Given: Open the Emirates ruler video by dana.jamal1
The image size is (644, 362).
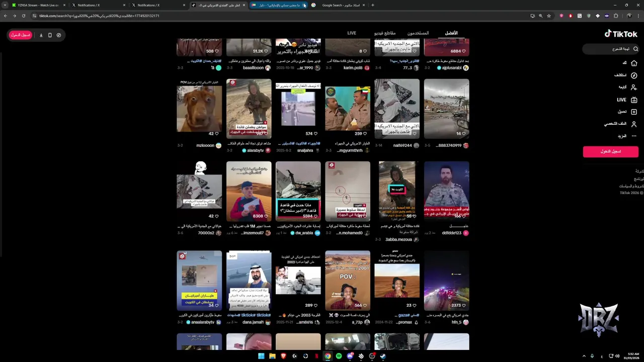Looking at the screenshot, I should [249, 281].
